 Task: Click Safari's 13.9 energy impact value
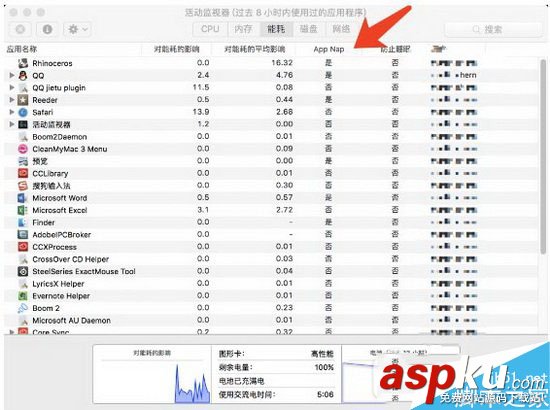(201, 112)
